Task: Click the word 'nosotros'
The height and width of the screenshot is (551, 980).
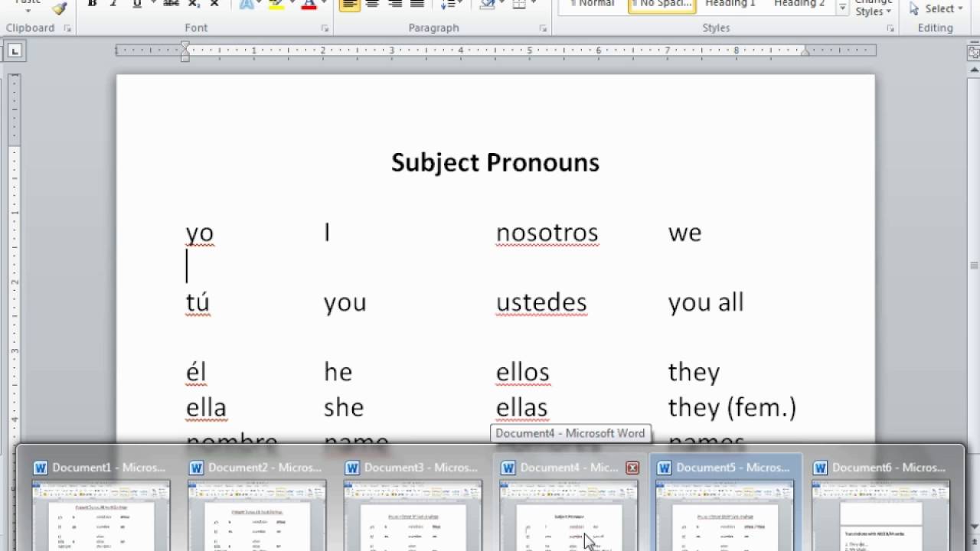Action: pos(547,233)
